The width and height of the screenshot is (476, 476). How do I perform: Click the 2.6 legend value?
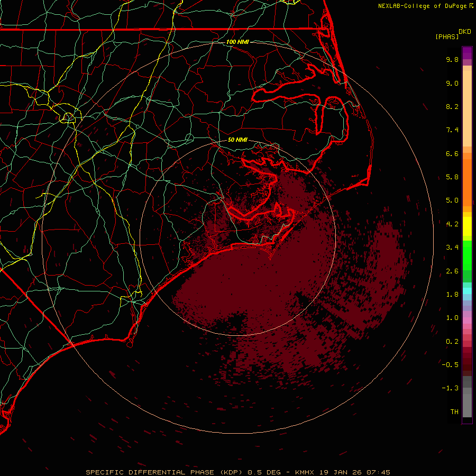pyautogui.click(x=452, y=271)
